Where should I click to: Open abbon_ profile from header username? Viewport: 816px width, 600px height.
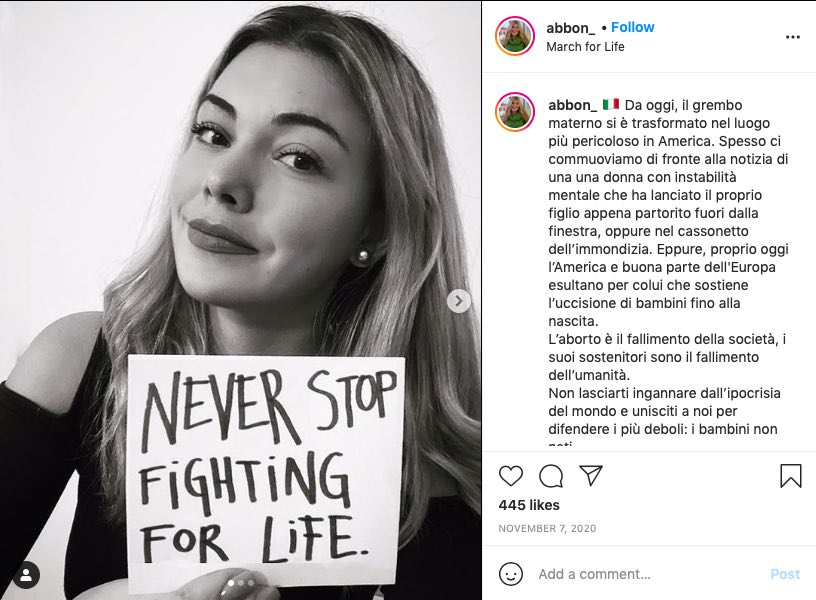click(x=570, y=28)
